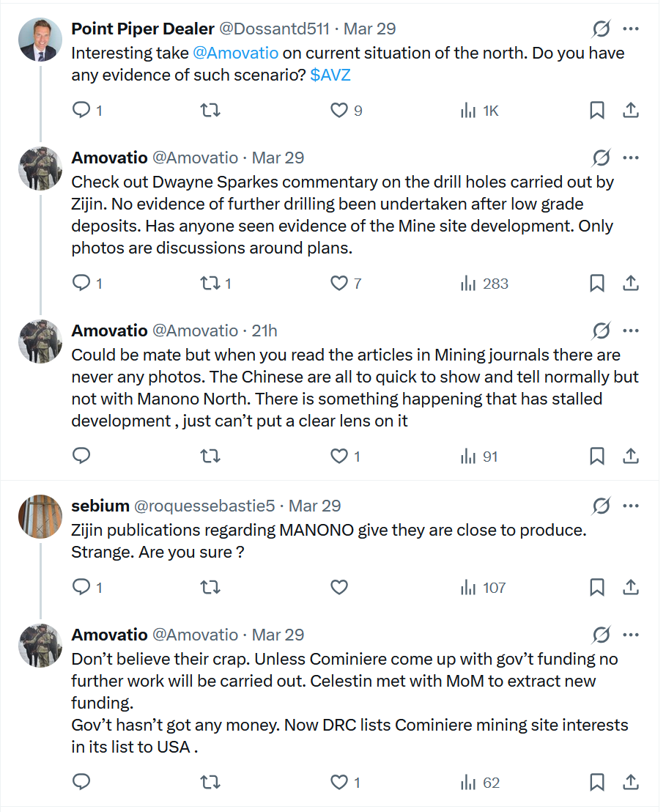Repost the 'Don't believe their crap' tweet

[210, 783]
